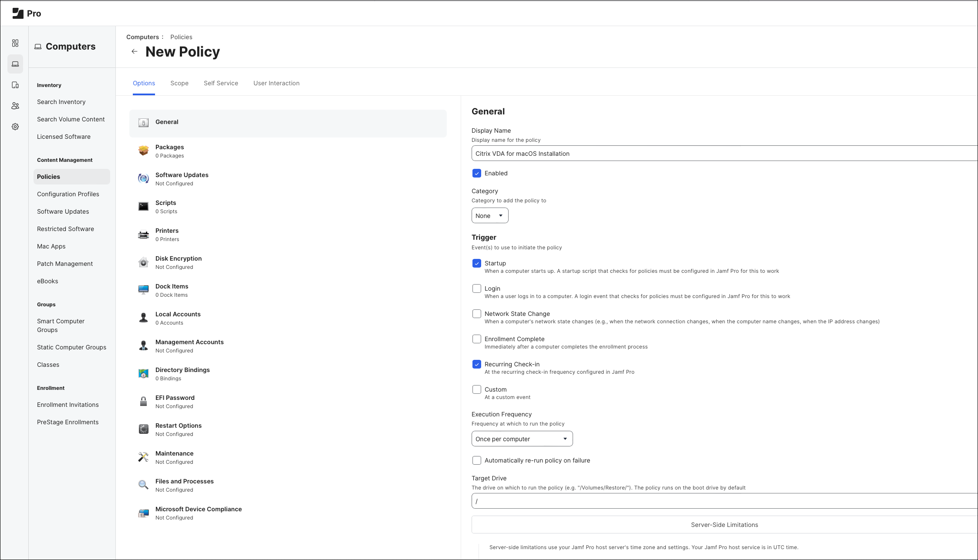Open the Users icon in left rail
Viewport: 978px width, 560px height.
15,106
